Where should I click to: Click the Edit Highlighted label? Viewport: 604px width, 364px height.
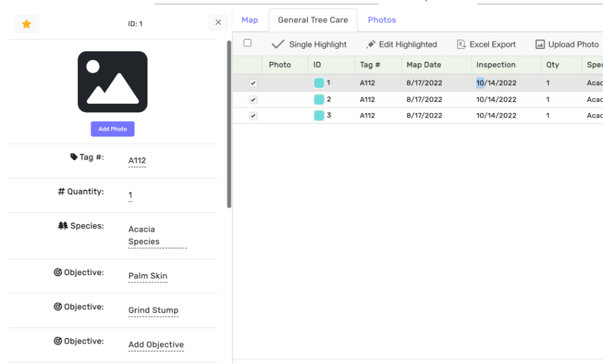[x=408, y=44]
